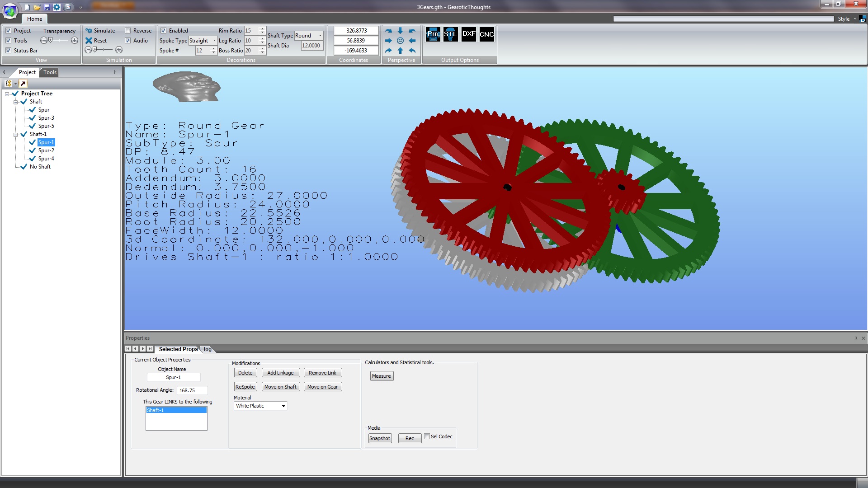Viewport: 868px width, 488px height.
Task: Click the DXF output icon
Action: point(468,34)
